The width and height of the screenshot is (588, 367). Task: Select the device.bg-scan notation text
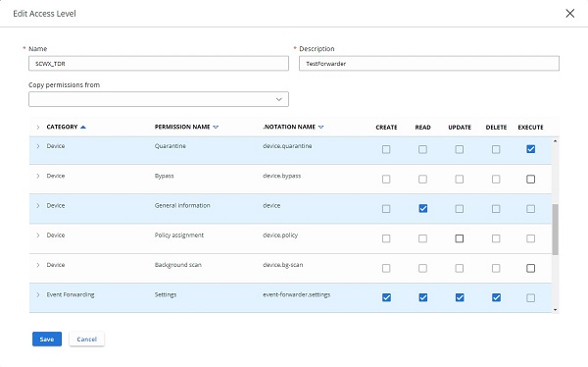[283, 265]
